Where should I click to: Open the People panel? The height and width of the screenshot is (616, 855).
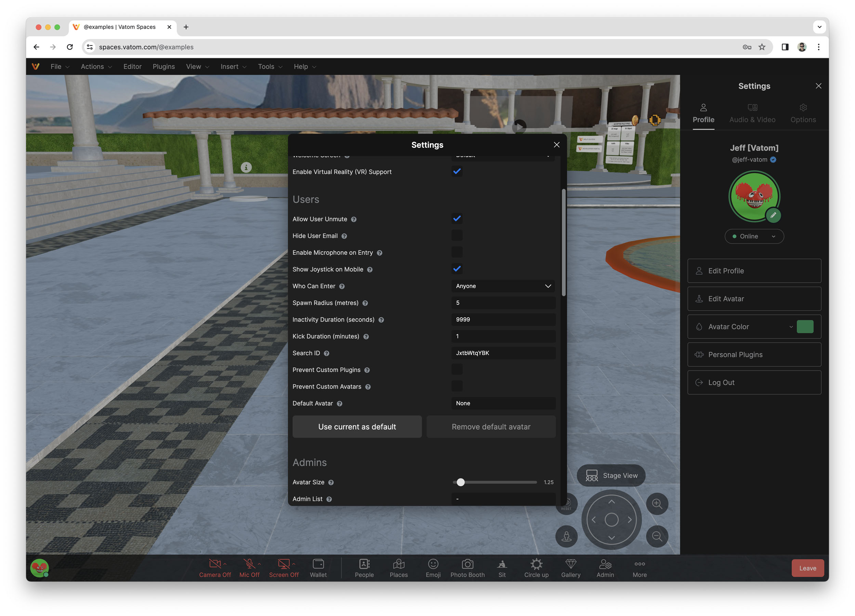pos(364,568)
